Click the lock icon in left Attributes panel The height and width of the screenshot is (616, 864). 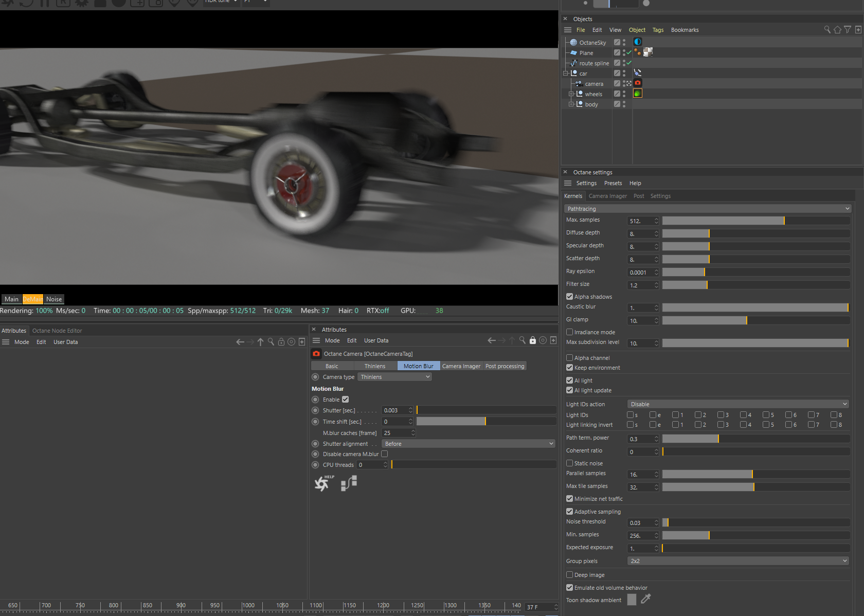click(x=281, y=342)
